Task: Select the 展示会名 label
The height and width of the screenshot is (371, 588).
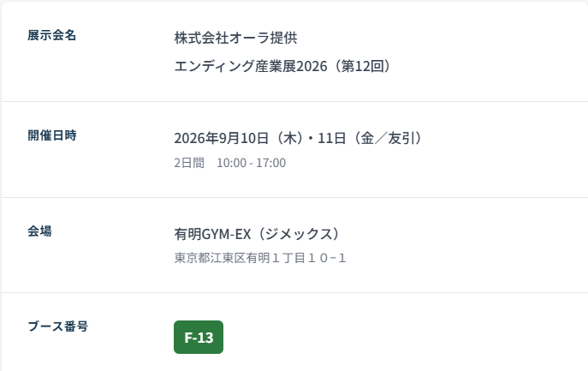Action: [52, 35]
